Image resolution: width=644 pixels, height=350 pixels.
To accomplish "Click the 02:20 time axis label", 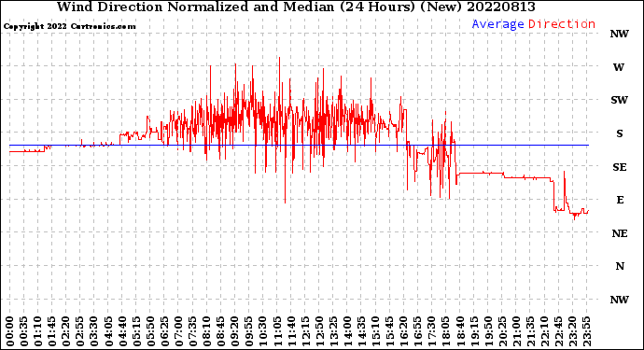I will (x=65, y=331).
